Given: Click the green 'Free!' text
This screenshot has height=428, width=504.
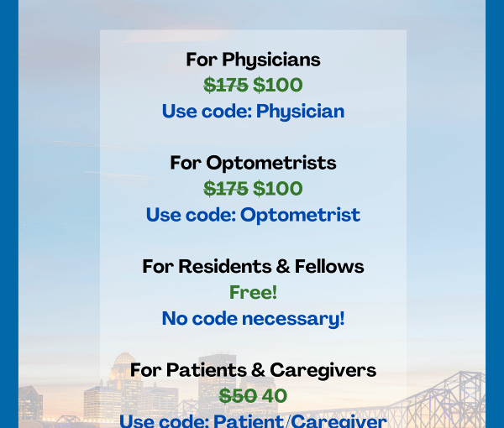Looking at the screenshot, I should tap(253, 292).
